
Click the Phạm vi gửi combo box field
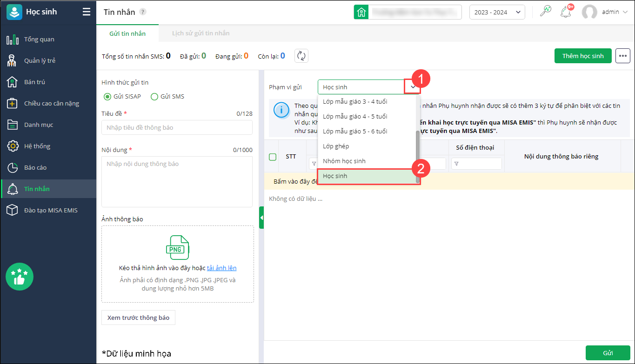pos(369,87)
